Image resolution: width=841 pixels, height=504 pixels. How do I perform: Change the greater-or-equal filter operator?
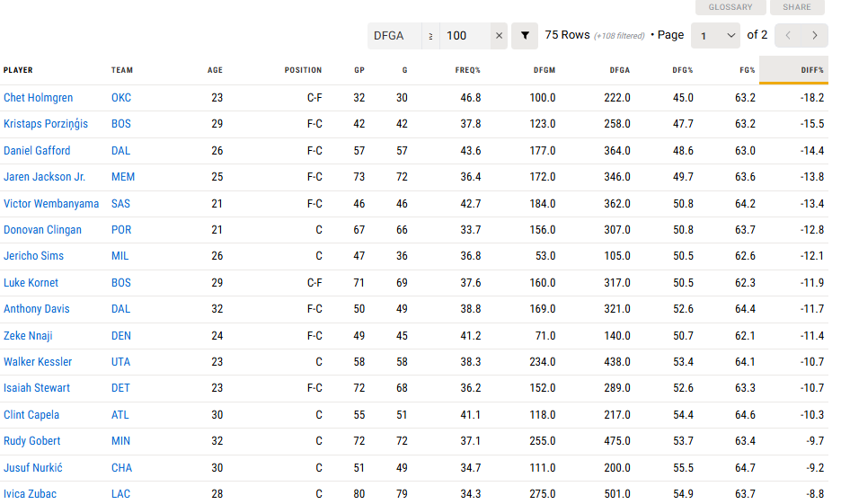click(x=430, y=36)
